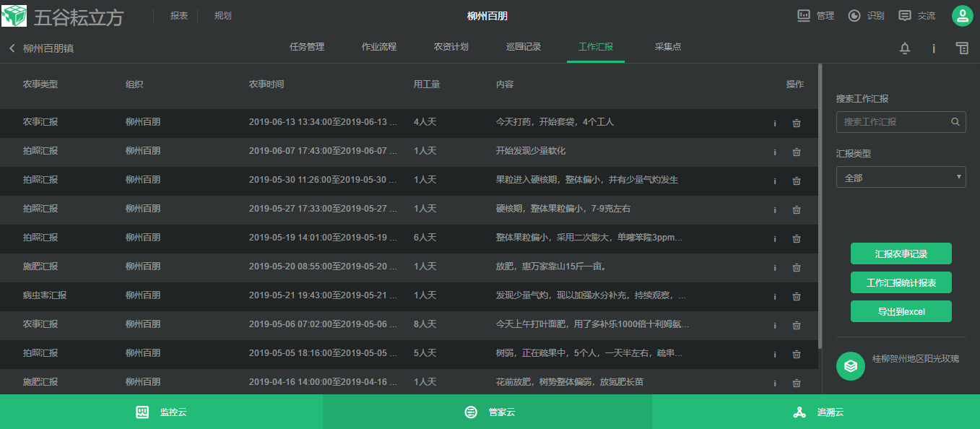Delete the first 农事汇报 row
The image size is (980, 429).
coord(797,123)
